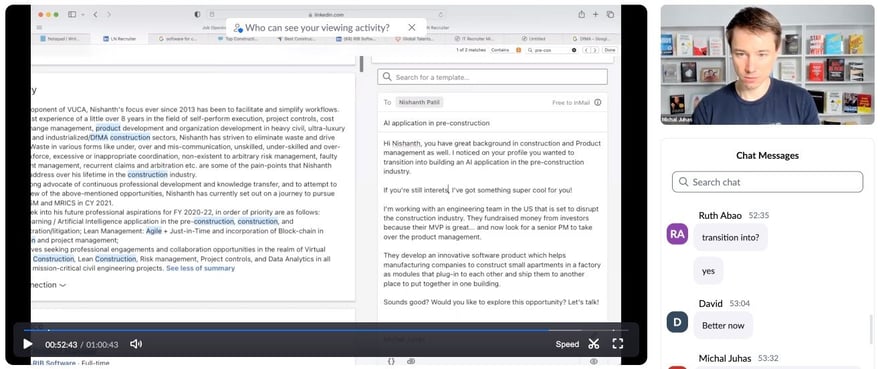This screenshot has width=880, height=369.
Task: Click the Search chat field
Action: (767, 182)
